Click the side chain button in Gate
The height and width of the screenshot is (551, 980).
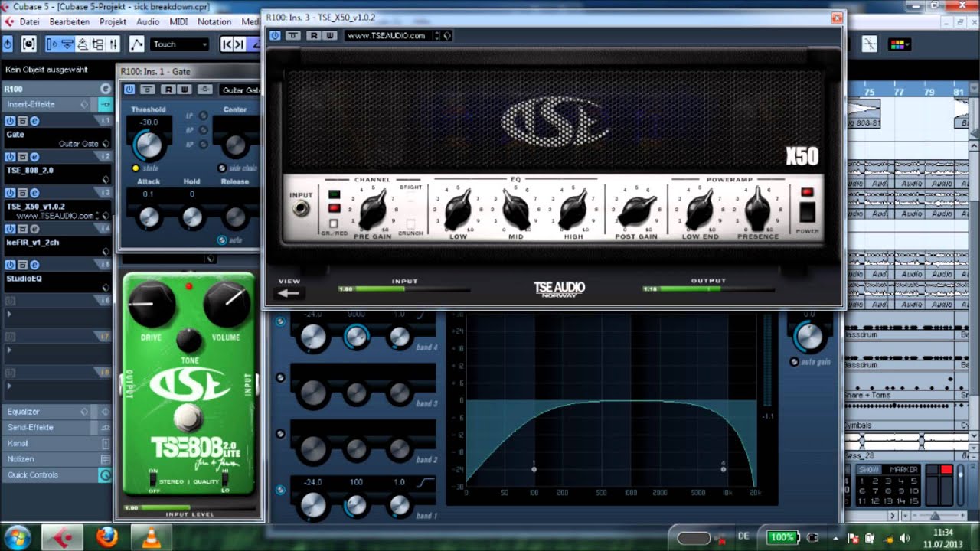pos(223,168)
